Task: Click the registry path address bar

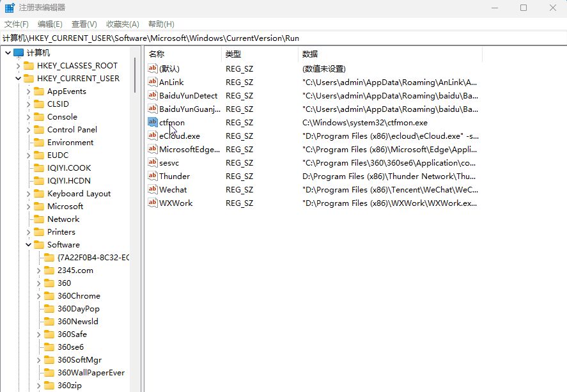Action: coord(284,38)
